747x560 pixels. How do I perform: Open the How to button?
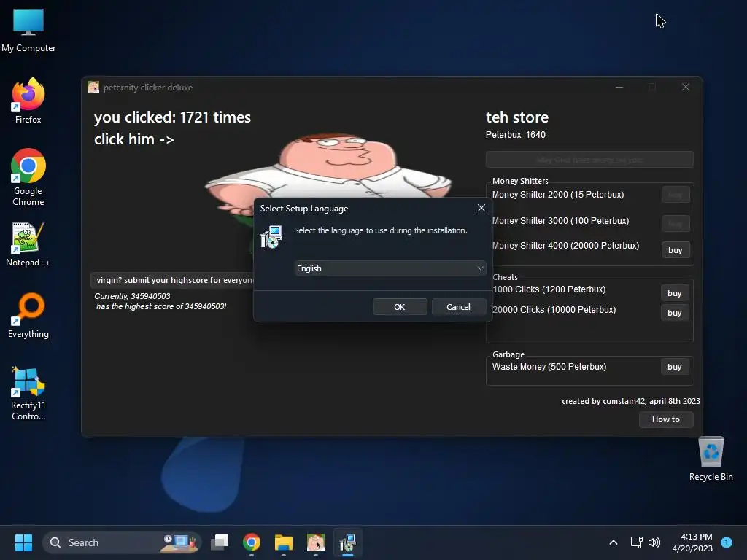point(665,419)
